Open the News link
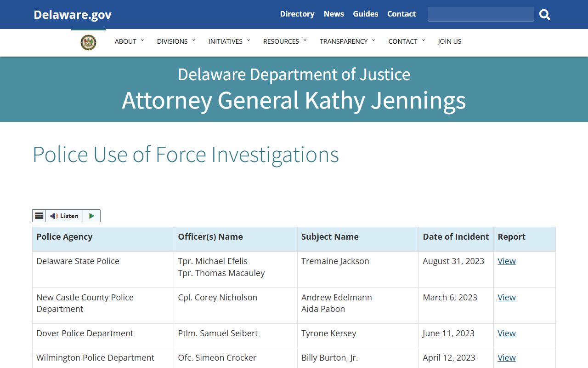The width and height of the screenshot is (588, 368). 334,14
